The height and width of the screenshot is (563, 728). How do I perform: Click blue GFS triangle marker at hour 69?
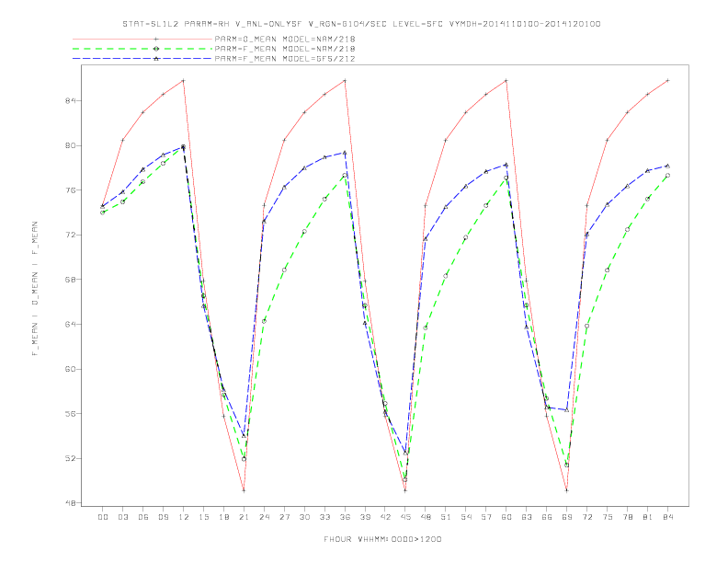[x=567, y=409]
